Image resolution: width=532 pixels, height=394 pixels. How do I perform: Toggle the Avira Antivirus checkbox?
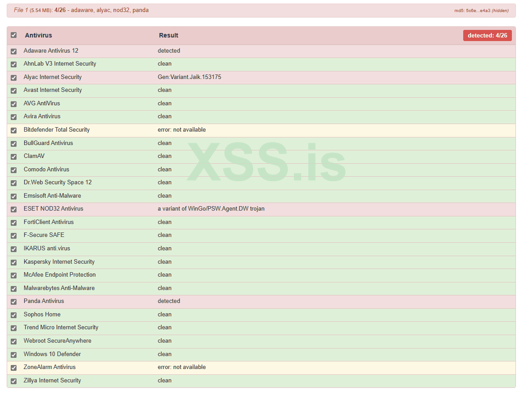pos(13,117)
